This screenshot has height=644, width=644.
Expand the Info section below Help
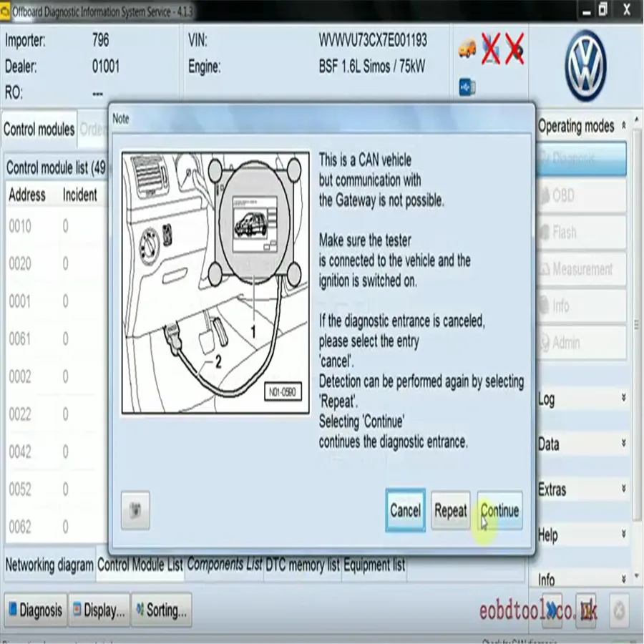(x=624, y=579)
